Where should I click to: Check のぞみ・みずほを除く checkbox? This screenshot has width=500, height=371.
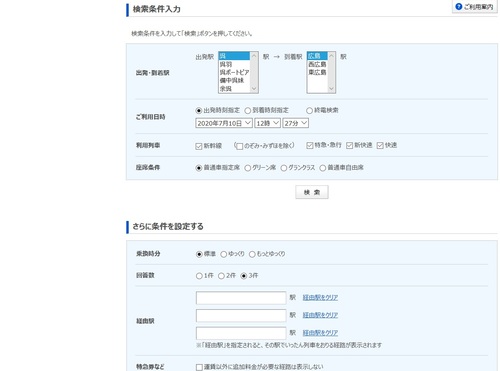[239, 146]
